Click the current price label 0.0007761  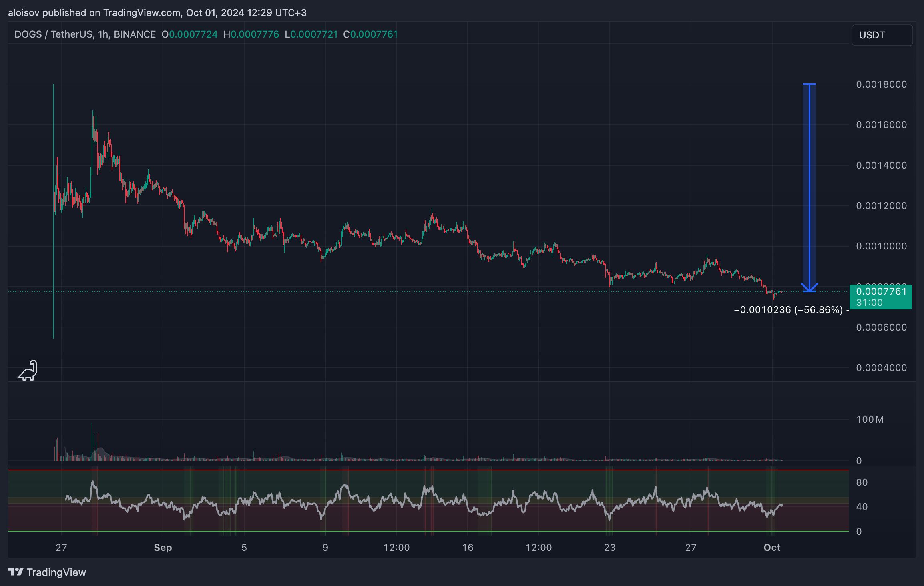click(x=880, y=291)
